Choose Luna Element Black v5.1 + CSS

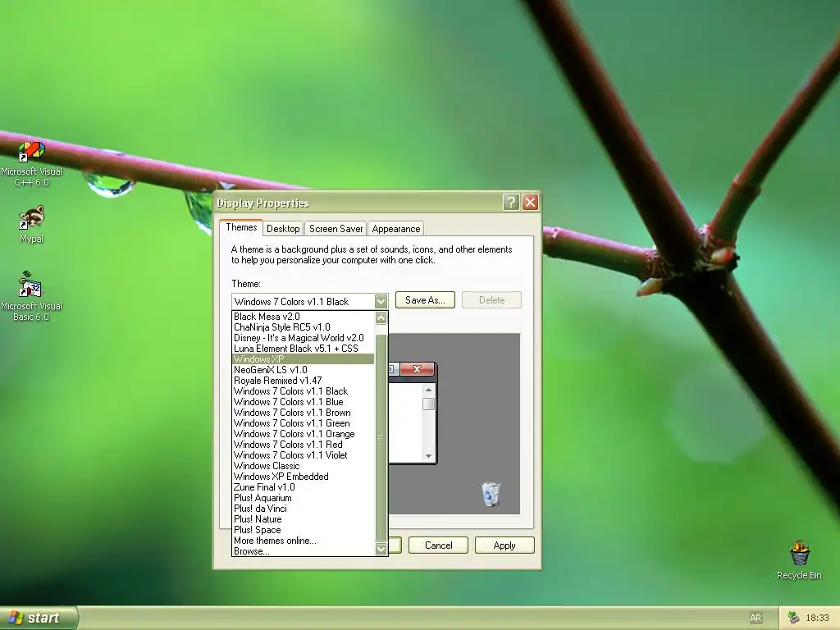(304, 349)
